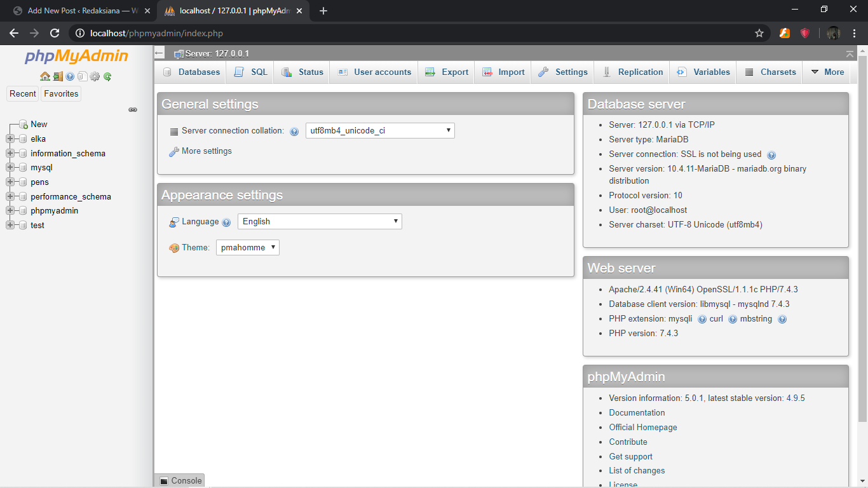Expand the mysql database plus node

(x=10, y=168)
